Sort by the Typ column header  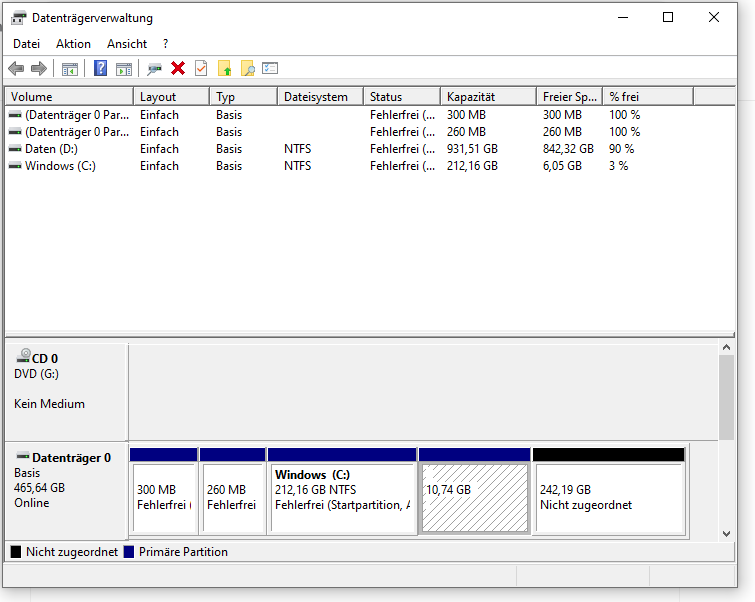244,97
